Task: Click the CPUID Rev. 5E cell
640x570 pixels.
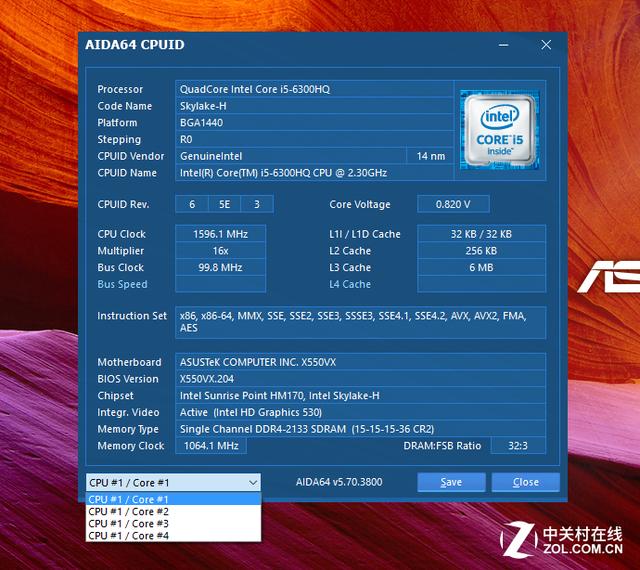Action: (x=224, y=204)
